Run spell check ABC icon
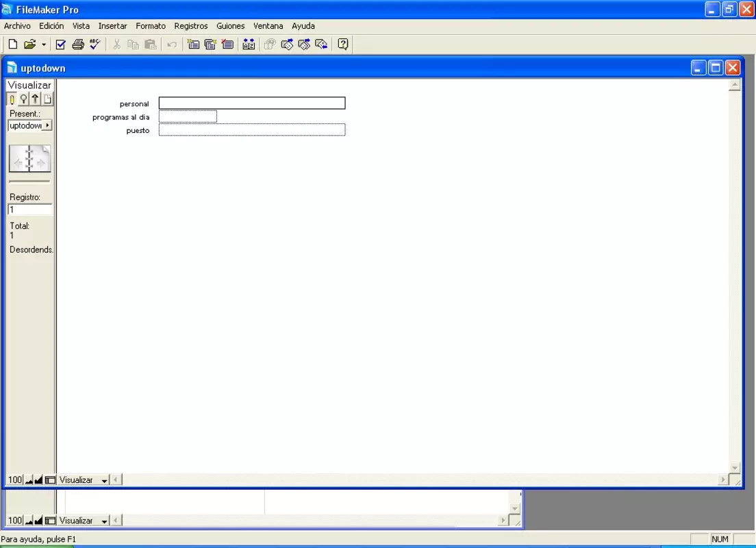 click(x=95, y=45)
